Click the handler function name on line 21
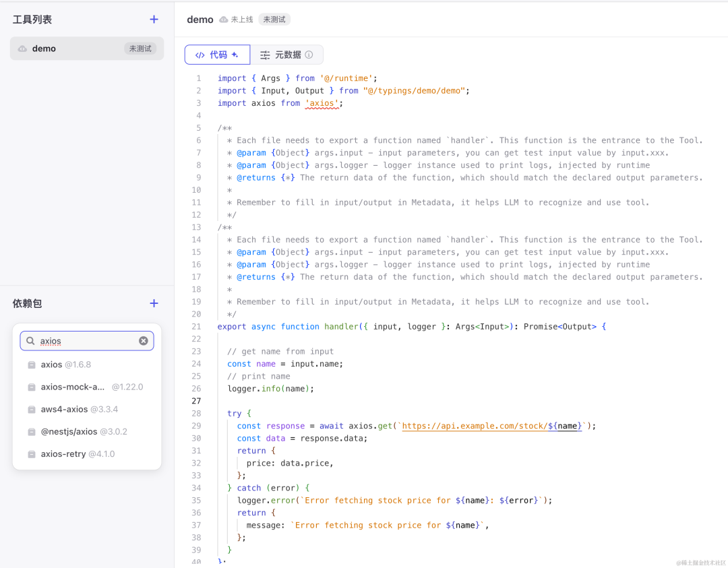The image size is (728, 568). point(341,327)
